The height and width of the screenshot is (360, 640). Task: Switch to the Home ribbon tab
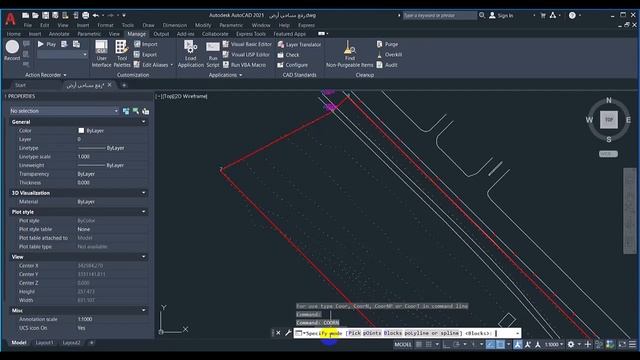(x=13, y=34)
